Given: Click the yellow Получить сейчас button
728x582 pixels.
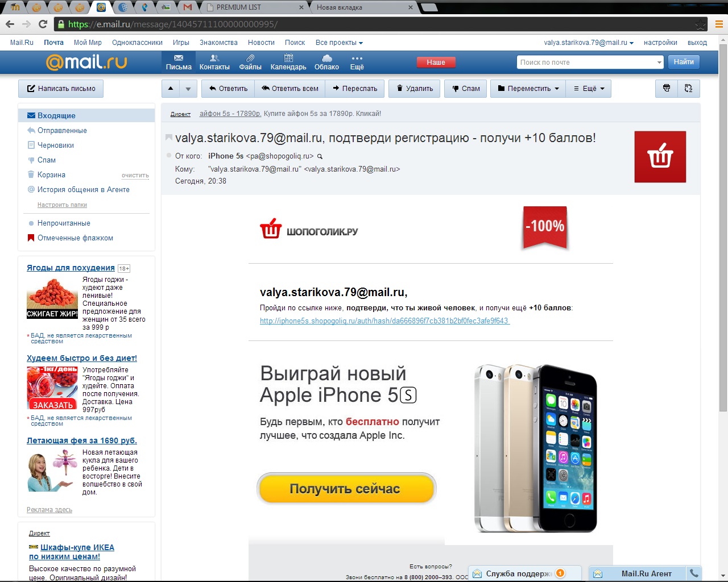Looking at the screenshot, I should coord(346,489).
